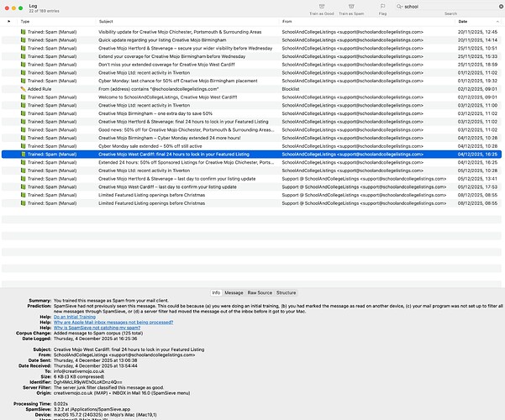Viewport: 505px width, 420px height.
Task: Click the pencil icon on the Added Rule row
Action: coord(23,88)
